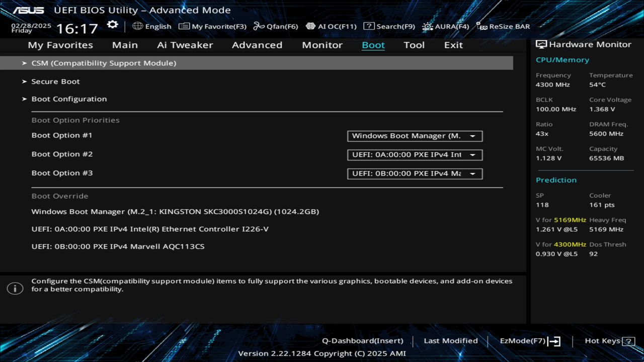Click Core Voltage value 1.368 V
644x362 pixels.
[602, 109]
